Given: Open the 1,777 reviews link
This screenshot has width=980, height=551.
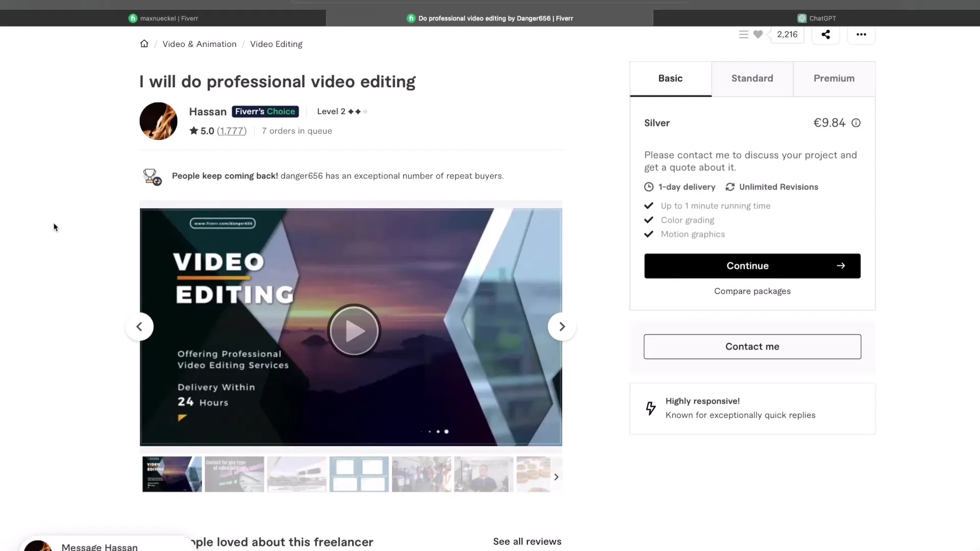Looking at the screenshot, I should [x=232, y=131].
